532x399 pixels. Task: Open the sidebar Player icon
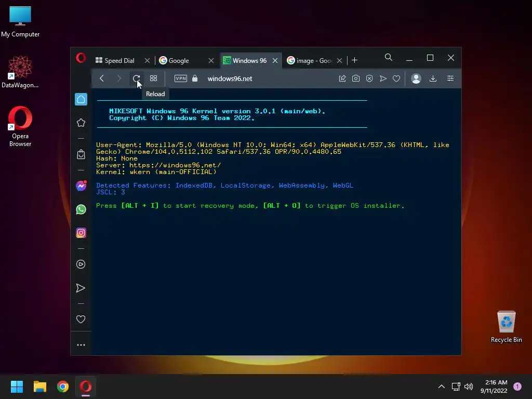(81, 264)
